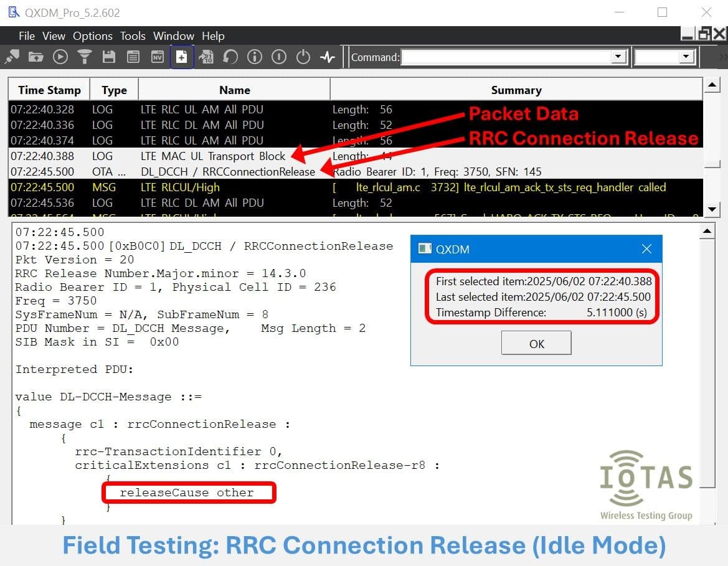728x566 pixels.
Task: Click the binary file convert icon
Action: [x=206, y=57]
